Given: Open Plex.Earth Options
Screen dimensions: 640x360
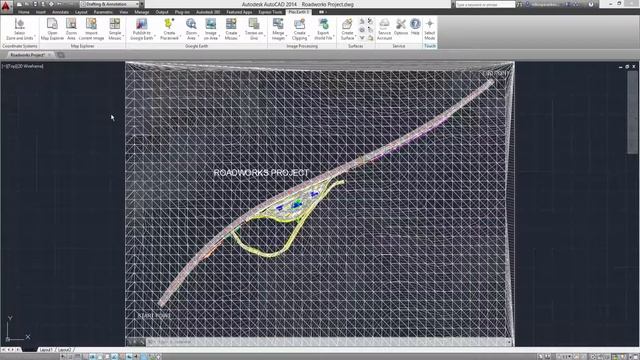Looking at the screenshot, I should 401,27.
